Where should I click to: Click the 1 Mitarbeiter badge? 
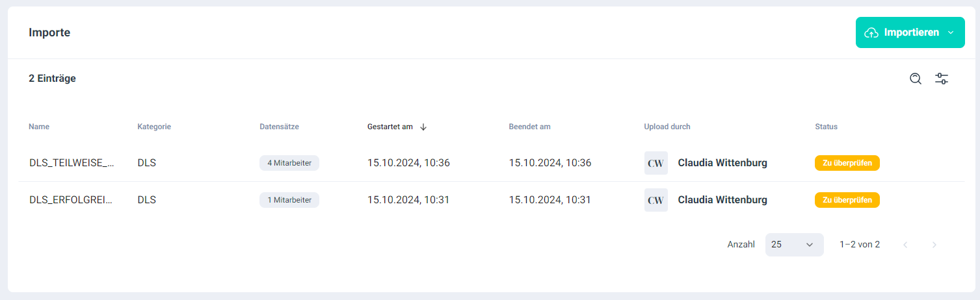click(289, 200)
